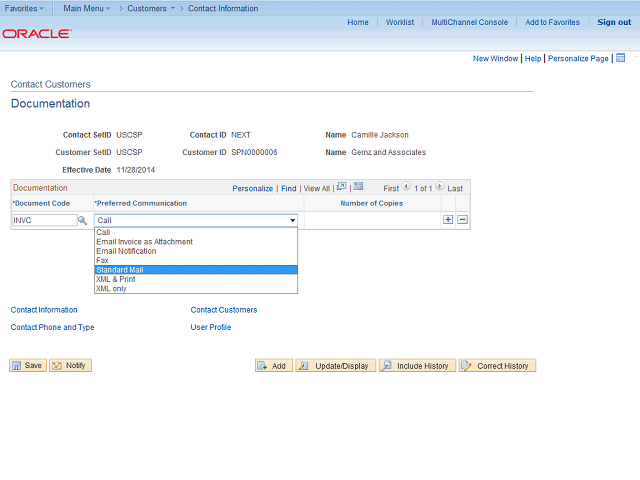
Task: Click the Contact ID value NEXT
Action: [x=241, y=135]
